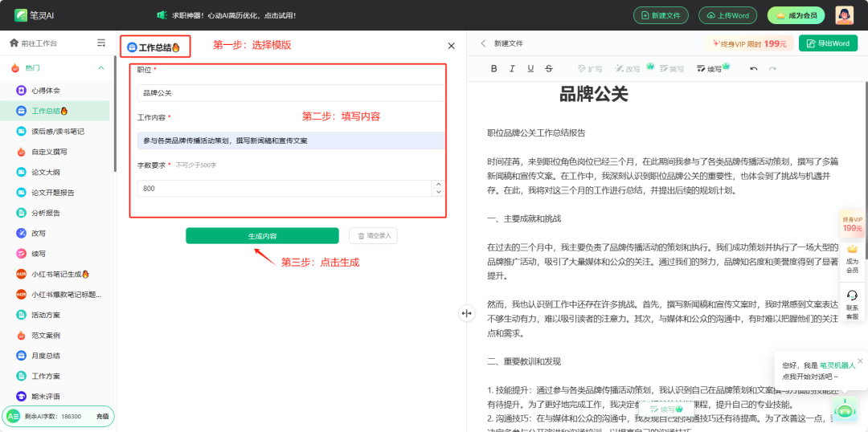
Task: Open the user avatar menu
Action: coord(844,15)
